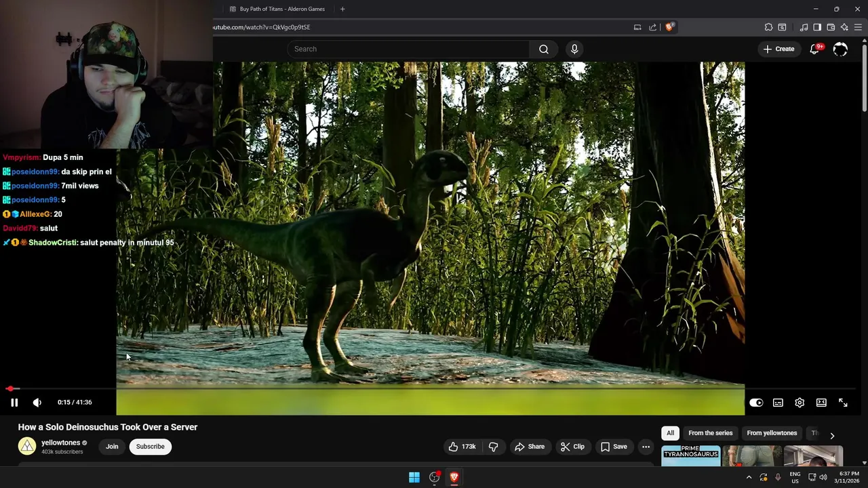Select the From the series chip
The width and height of the screenshot is (868, 488).
(x=711, y=433)
